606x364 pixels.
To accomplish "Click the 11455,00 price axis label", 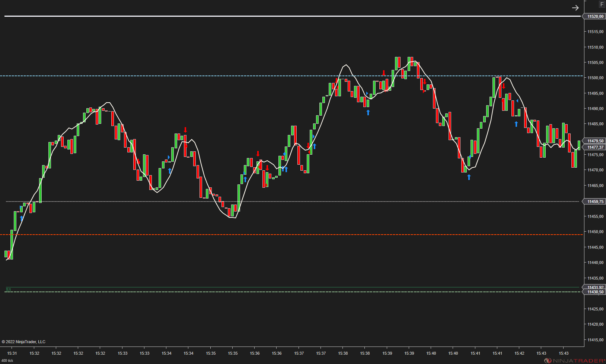I will (596, 216).
